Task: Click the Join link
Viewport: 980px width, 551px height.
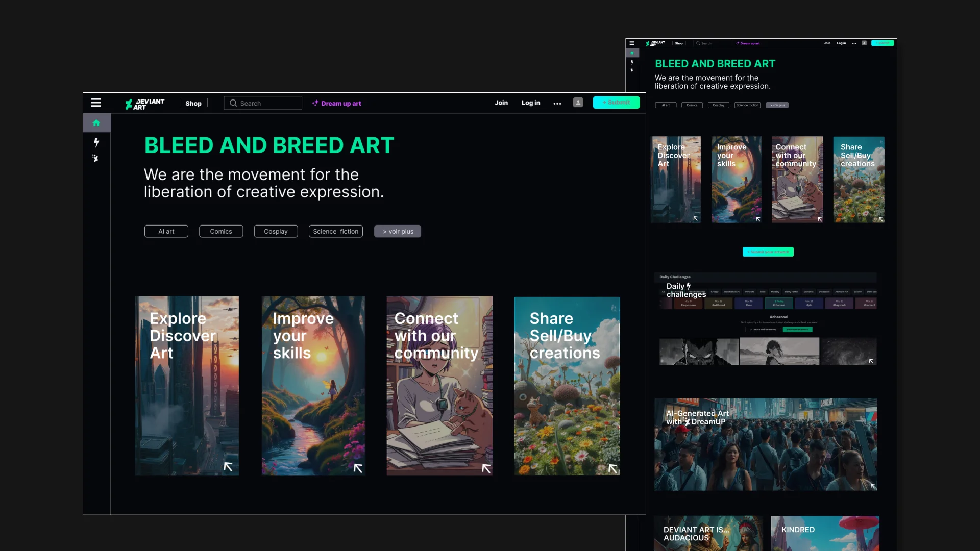Action: 501,103
